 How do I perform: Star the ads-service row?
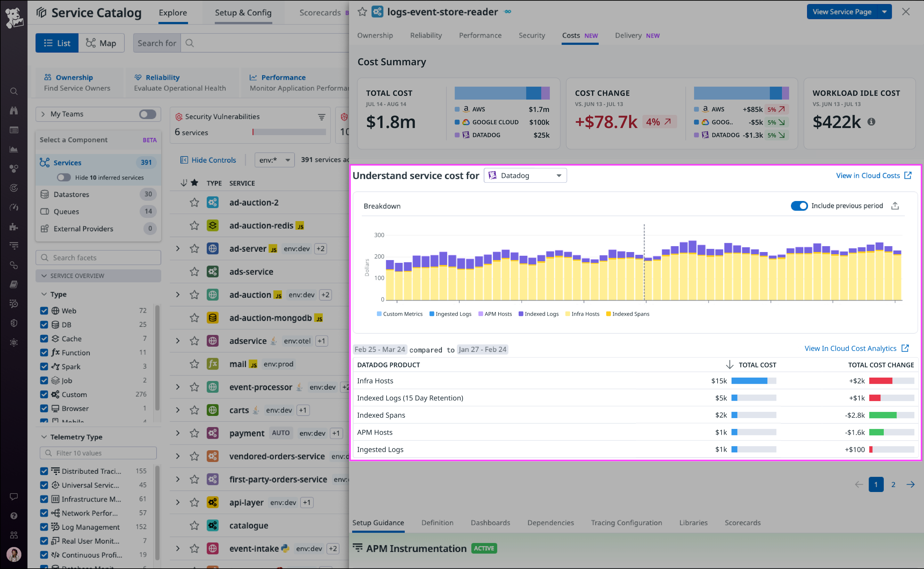[x=195, y=271]
